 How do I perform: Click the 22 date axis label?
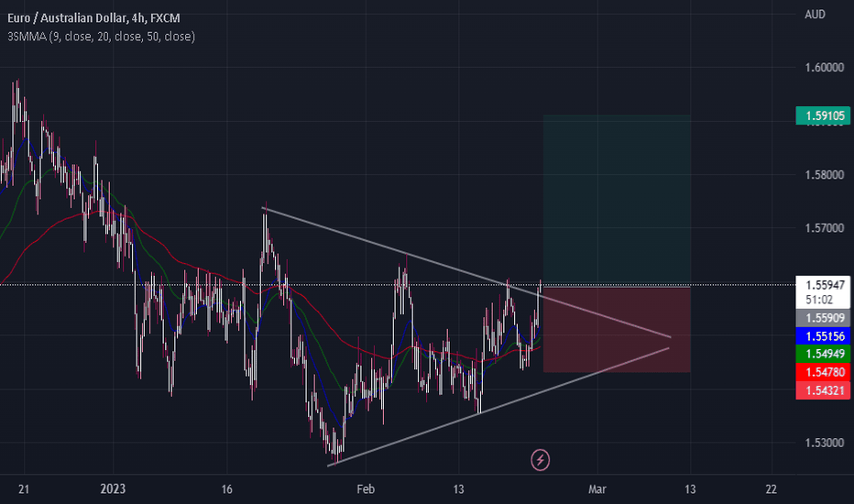coord(771,488)
